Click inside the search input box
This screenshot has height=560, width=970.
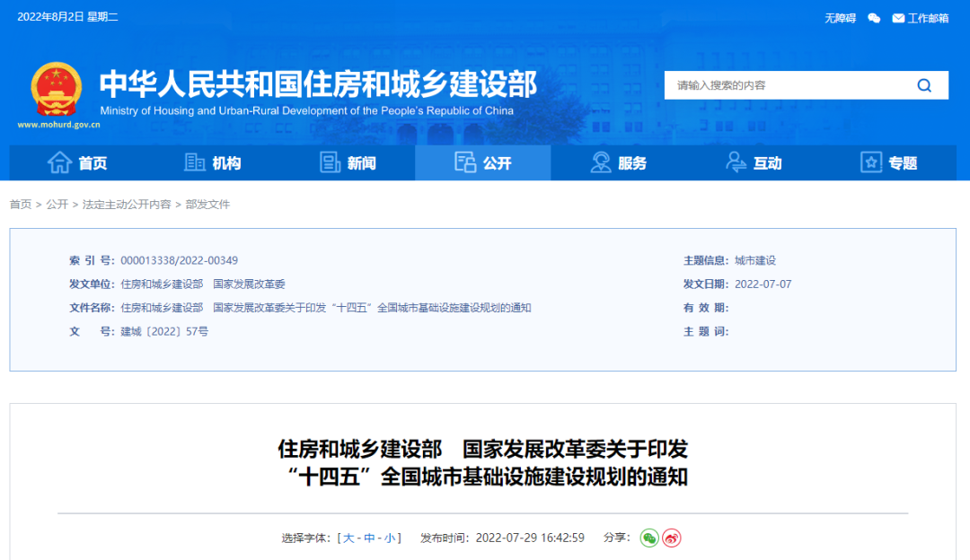coord(781,85)
